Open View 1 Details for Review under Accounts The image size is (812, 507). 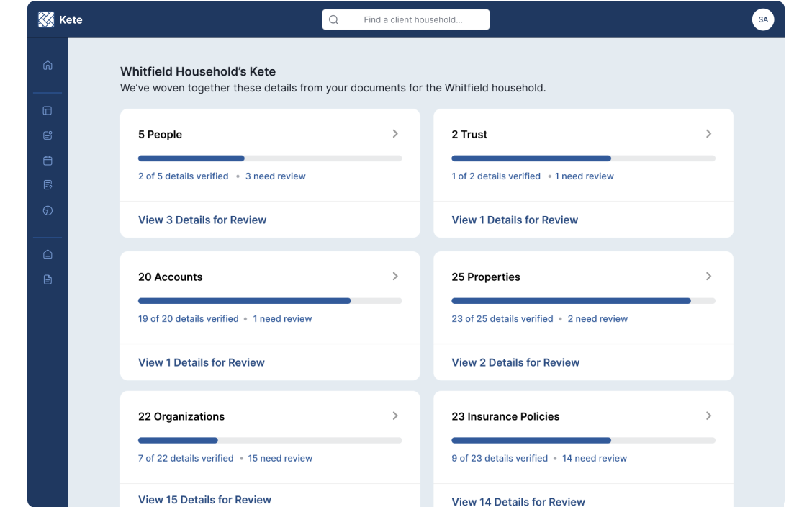pyautogui.click(x=202, y=362)
